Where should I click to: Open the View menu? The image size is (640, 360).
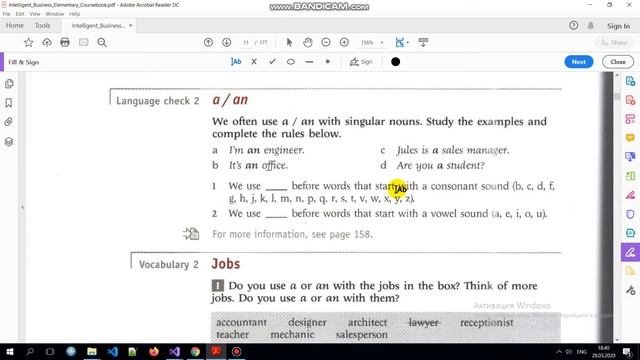pos(35,14)
